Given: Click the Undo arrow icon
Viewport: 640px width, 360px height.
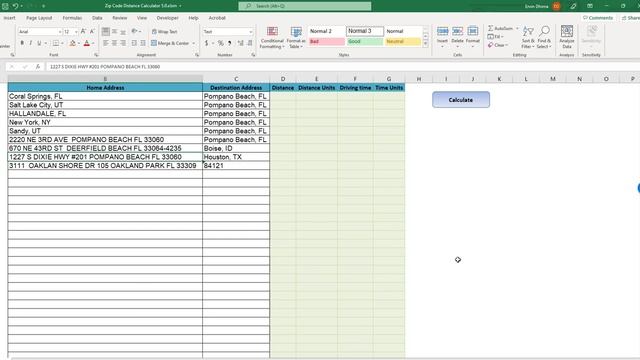Looking at the screenshot, I should (15, 6).
